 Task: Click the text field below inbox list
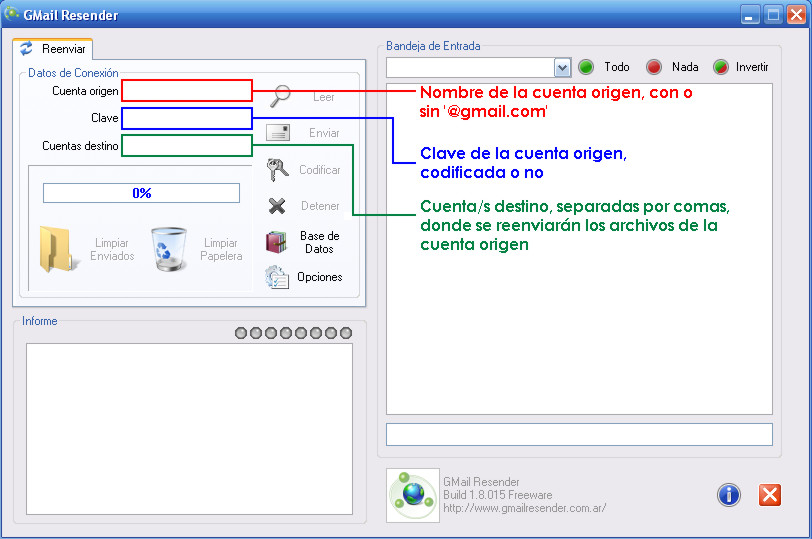pos(579,435)
